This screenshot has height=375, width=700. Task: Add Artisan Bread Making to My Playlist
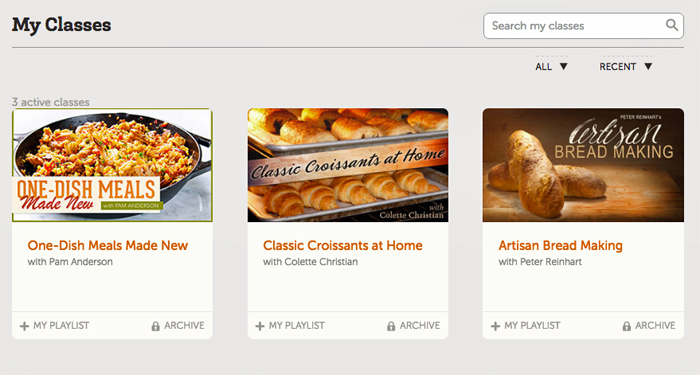(525, 326)
